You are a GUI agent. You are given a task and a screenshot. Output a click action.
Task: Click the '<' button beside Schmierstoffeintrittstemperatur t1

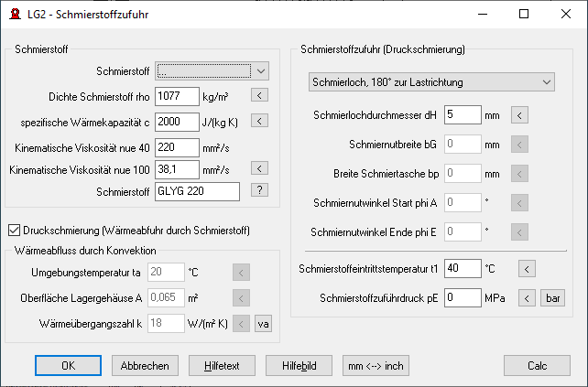pyautogui.click(x=527, y=269)
